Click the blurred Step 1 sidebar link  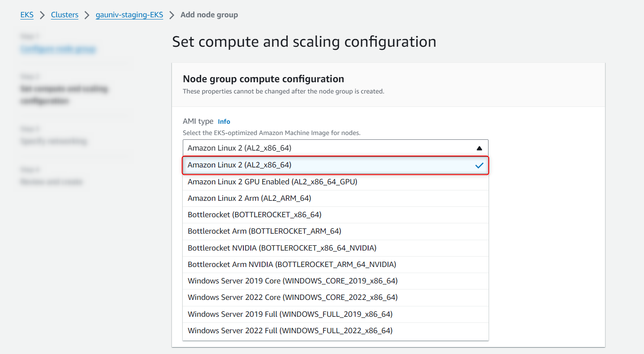point(58,49)
